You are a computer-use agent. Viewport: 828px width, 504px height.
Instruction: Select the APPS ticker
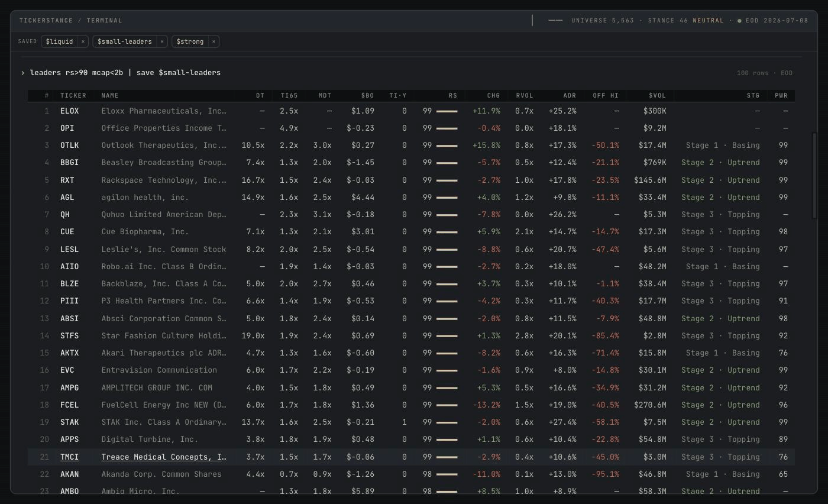click(69, 439)
